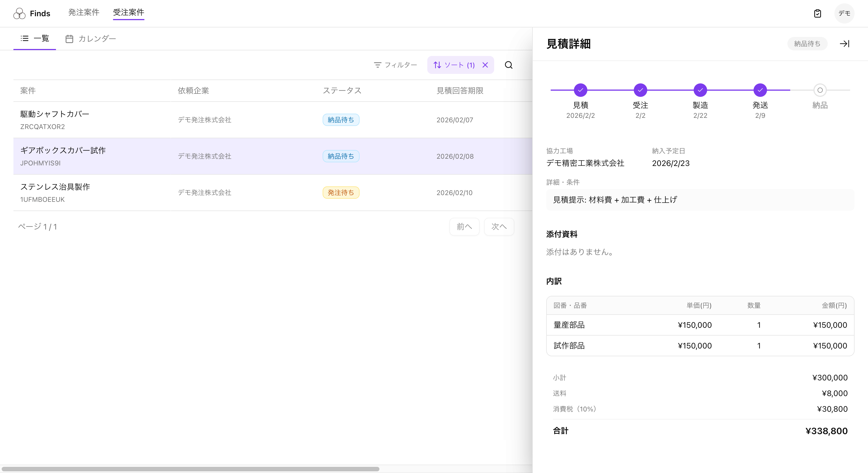Click the checkmark on the 発送 step
Viewport: 868px width, 473px height.
pyautogui.click(x=761, y=90)
